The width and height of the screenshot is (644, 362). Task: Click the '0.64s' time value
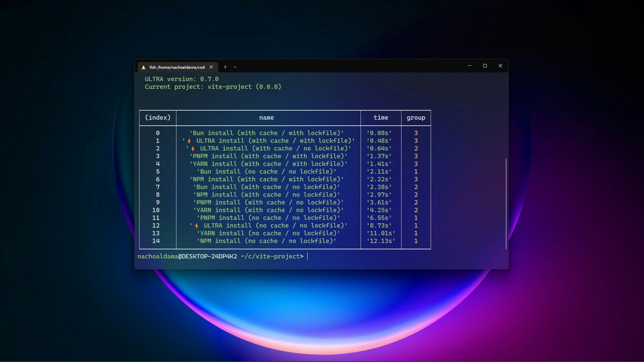pyautogui.click(x=379, y=148)
